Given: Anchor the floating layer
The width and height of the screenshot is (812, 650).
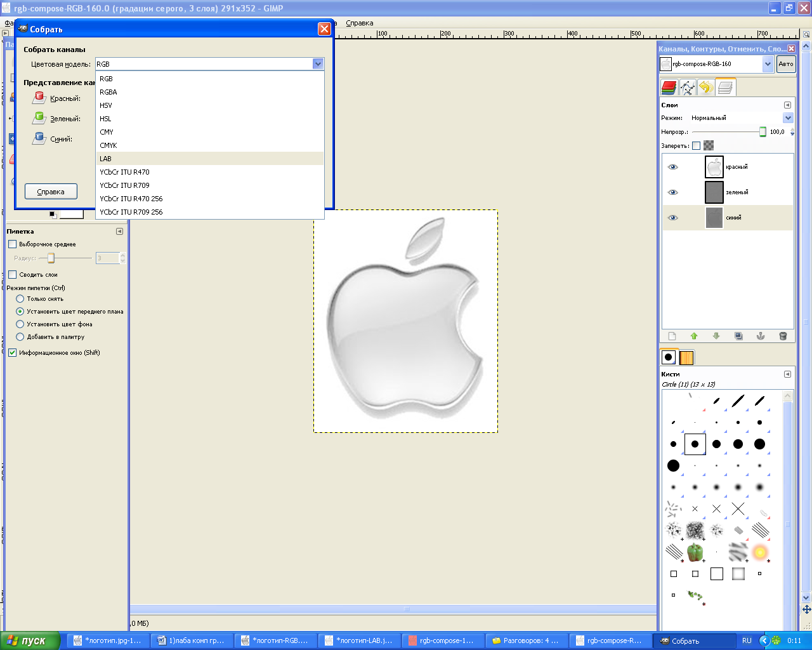Looking at the screenshot, I should [x=761, y=336].
